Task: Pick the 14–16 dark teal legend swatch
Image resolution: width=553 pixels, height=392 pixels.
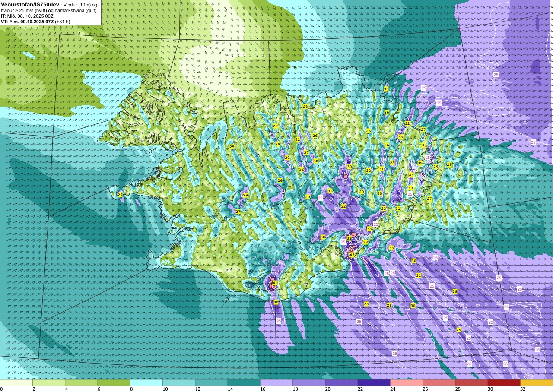Action: 244,383
